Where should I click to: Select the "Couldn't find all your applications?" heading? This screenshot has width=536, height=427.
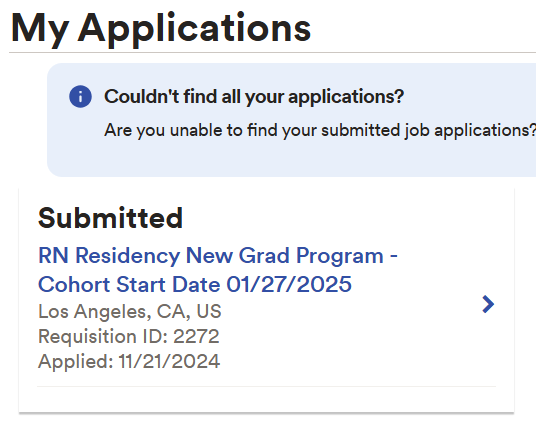point(254,96)
